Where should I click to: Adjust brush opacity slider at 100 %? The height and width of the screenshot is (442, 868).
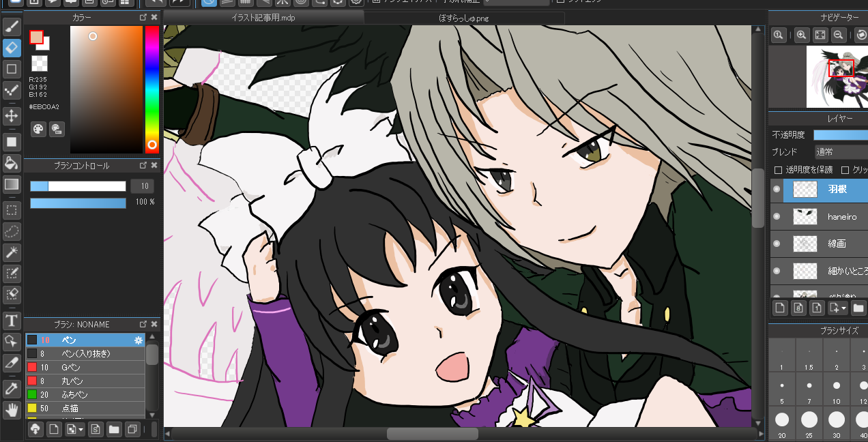[x=78, y=203]
